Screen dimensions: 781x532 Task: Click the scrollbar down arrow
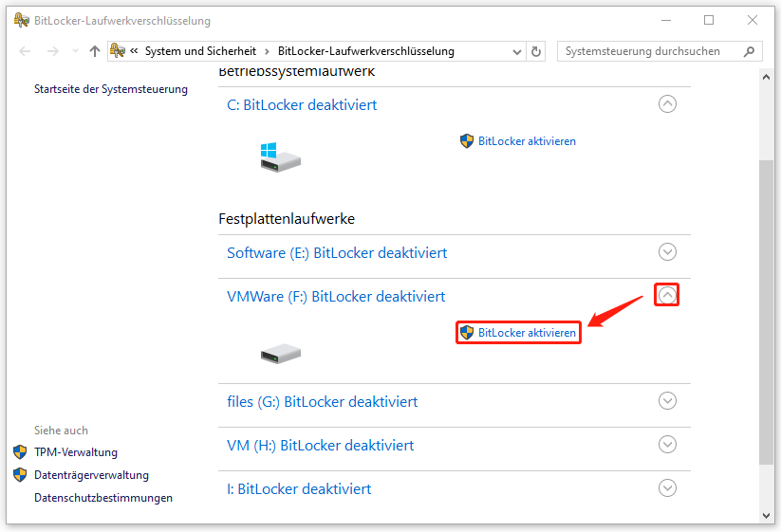click(x=766, y=516)
